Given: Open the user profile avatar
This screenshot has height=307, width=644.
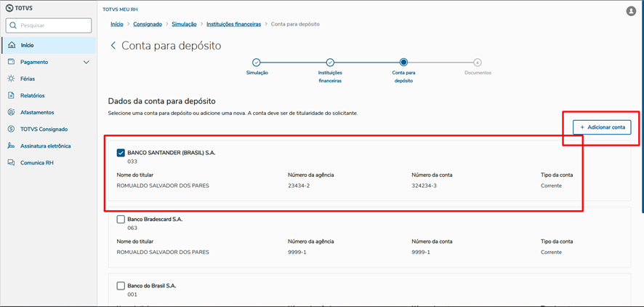Looking at the screenshot, I should point(631,12).
